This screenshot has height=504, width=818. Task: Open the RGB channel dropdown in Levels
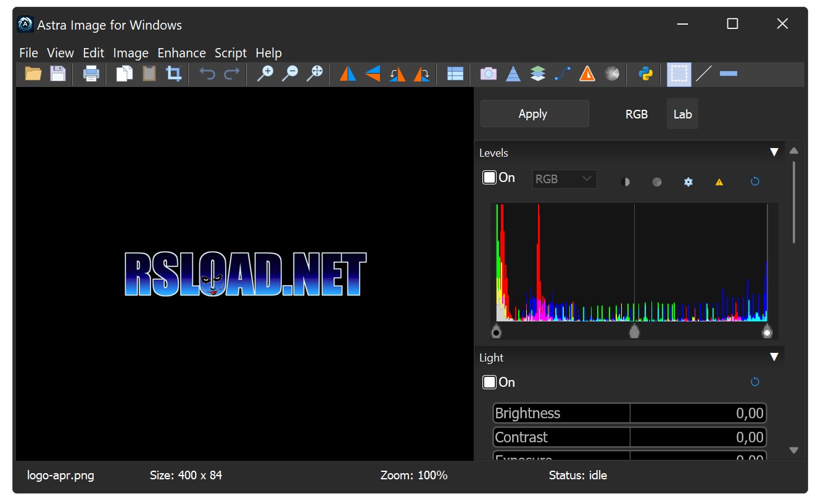coord(564,179)
